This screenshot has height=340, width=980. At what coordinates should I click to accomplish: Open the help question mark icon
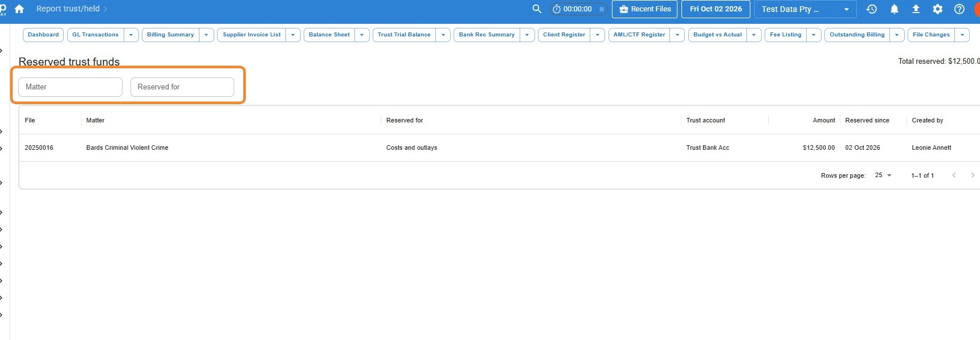pos(959,9)
